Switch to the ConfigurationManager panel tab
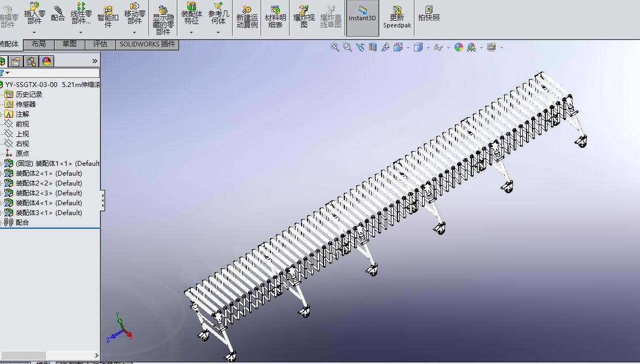This screenshot has width=640, height=364. [31, 61]
